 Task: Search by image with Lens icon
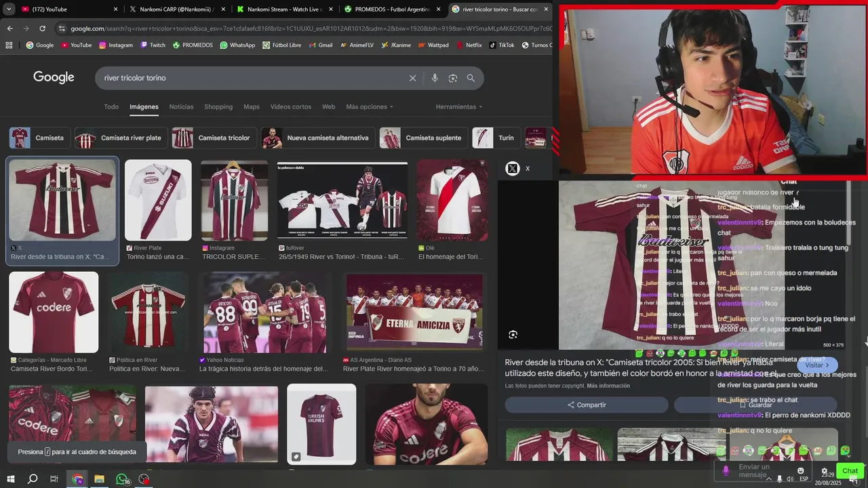click(x=453, y=78)
